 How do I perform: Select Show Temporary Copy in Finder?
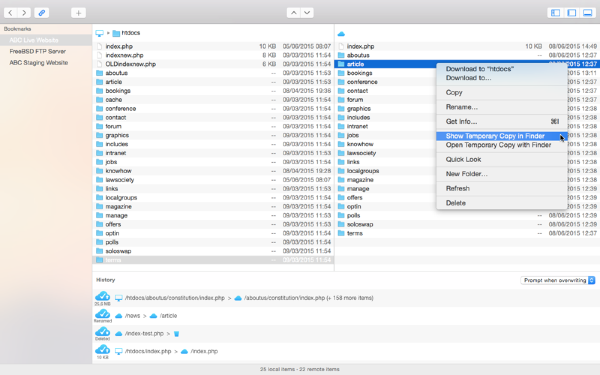click(502, 136)
